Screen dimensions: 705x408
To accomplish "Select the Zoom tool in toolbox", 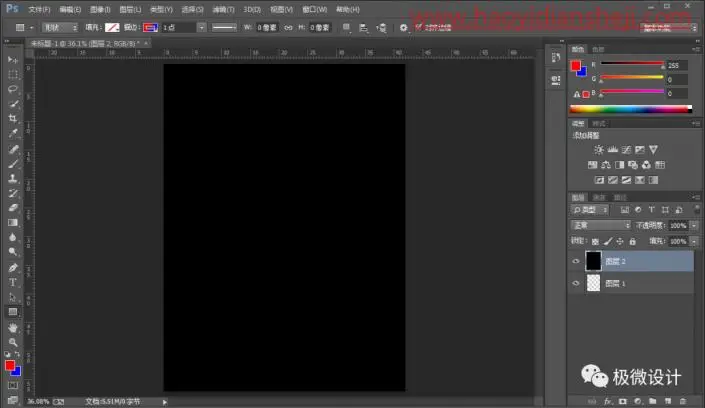I will [13, 342].
